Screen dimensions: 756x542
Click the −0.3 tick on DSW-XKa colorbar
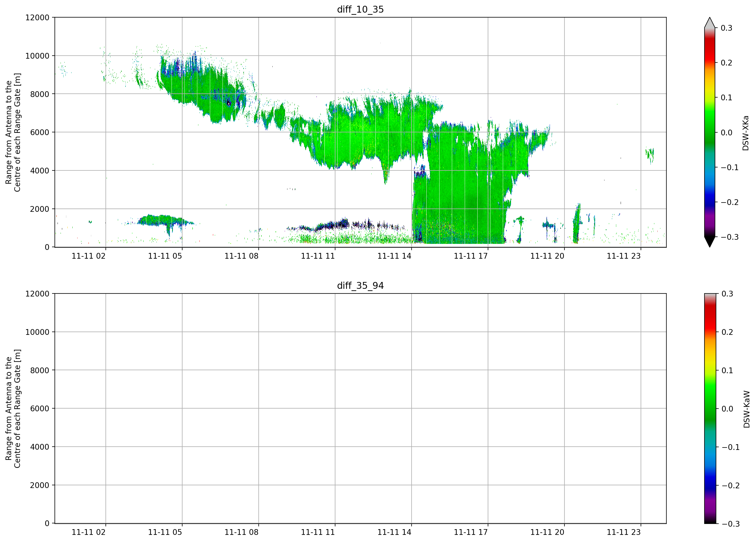(x=730, y=237)
